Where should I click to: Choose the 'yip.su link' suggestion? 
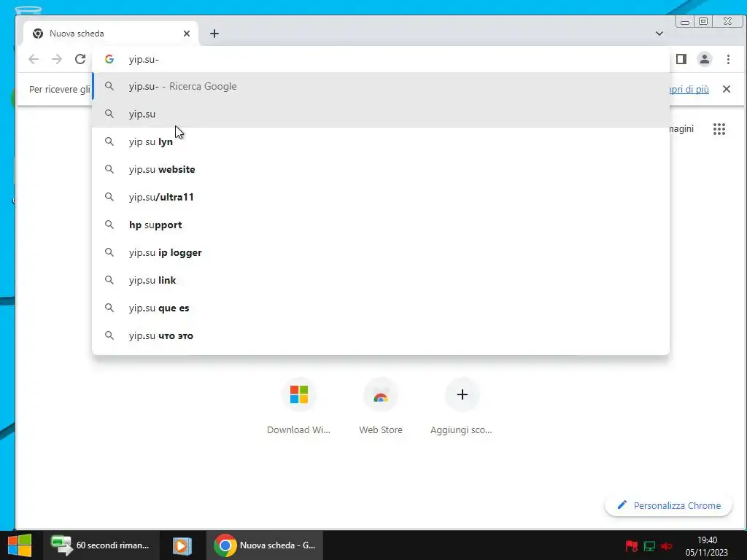tap(381, 280)
